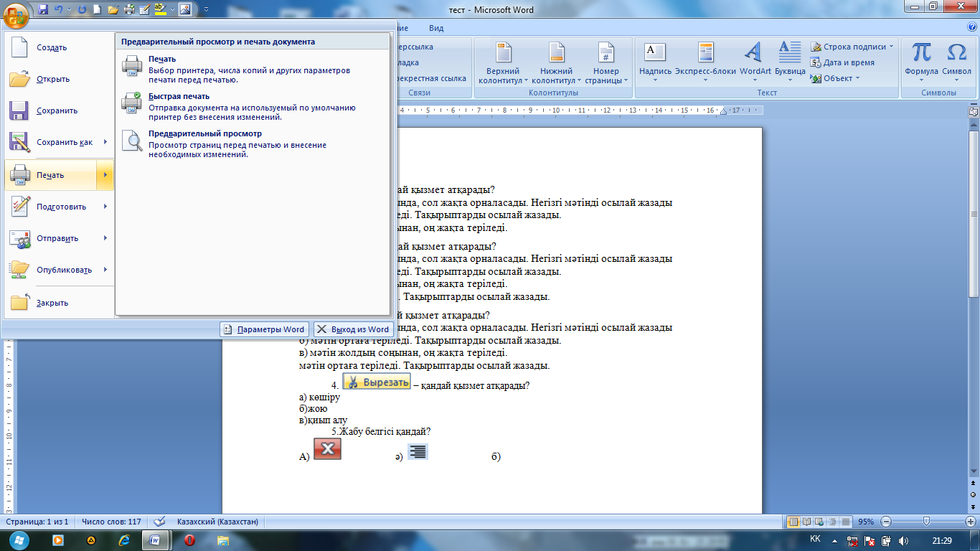Click the zoom in plus button
980x551 pixels.
click(x=972, y=522)
